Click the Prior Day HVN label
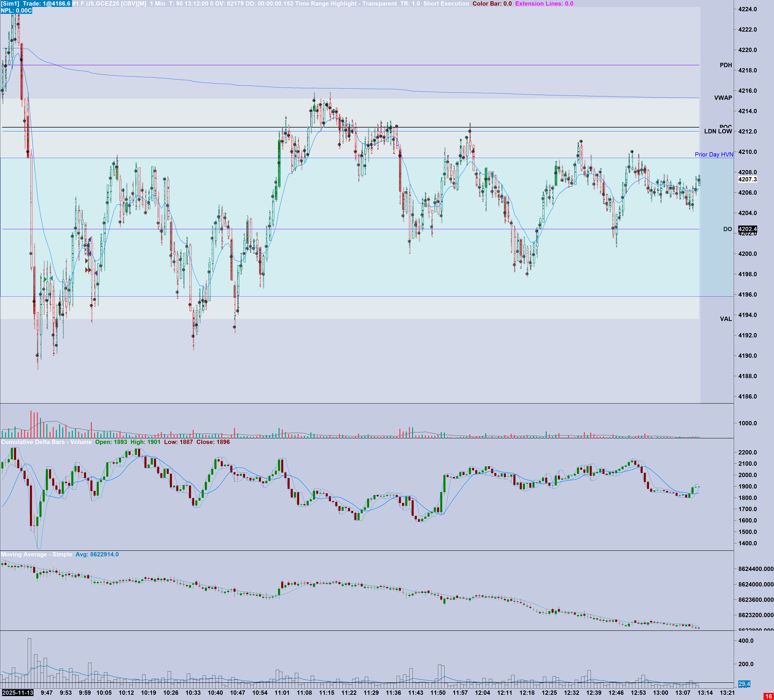This screenshot has width=774, height=700. point(714,154)
